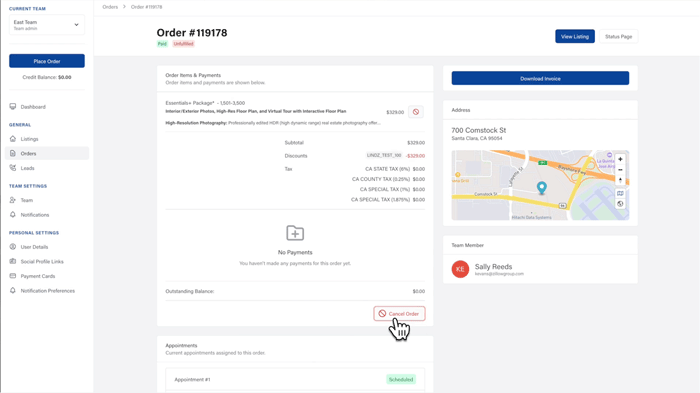Click the Paid status badge
The height and width of the screenshot is (393, 700).
[x=162, y=44]
